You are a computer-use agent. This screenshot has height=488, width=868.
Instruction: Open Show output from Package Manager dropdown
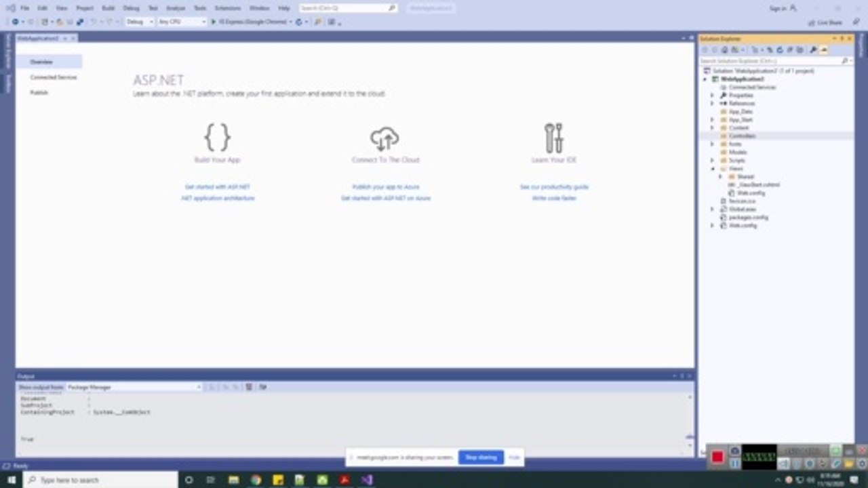[134, 387]
